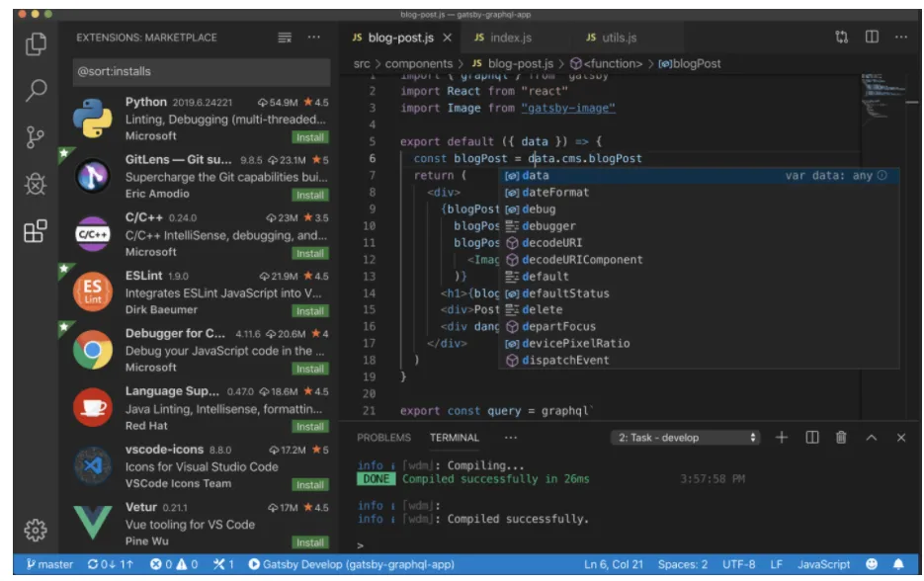Install the GitLens extension

point(310,195)
